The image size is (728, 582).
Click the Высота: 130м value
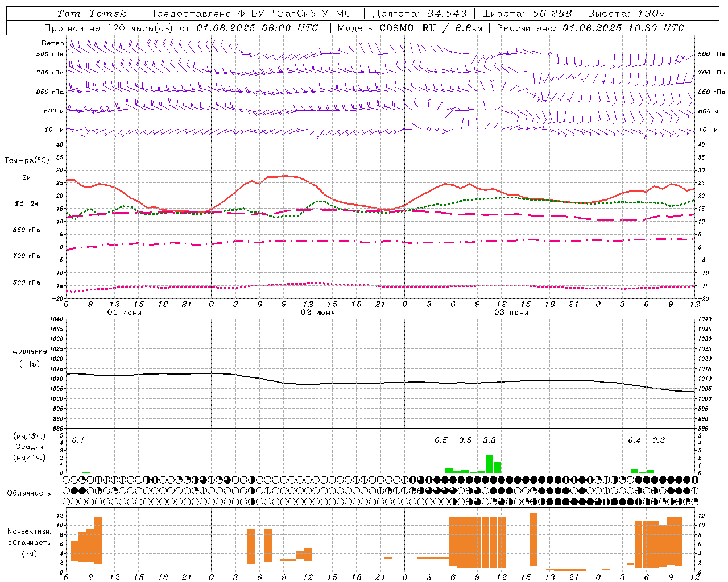[x=626, y=14]
